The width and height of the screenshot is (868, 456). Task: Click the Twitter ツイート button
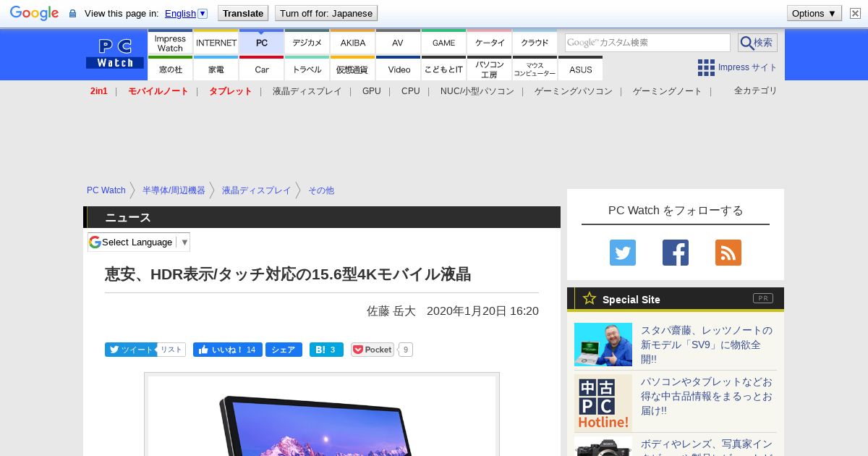click(x=130, y=350)
